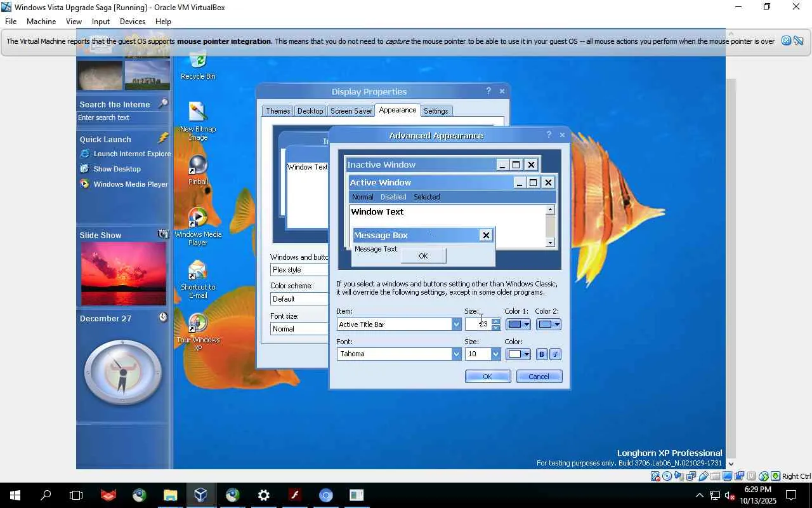Increase the item Size with up arrow
Screen dimensions: 812x508
496,321
